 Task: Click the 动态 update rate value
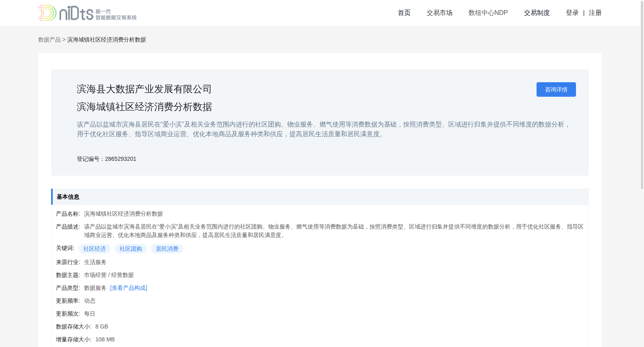[90, 301]
